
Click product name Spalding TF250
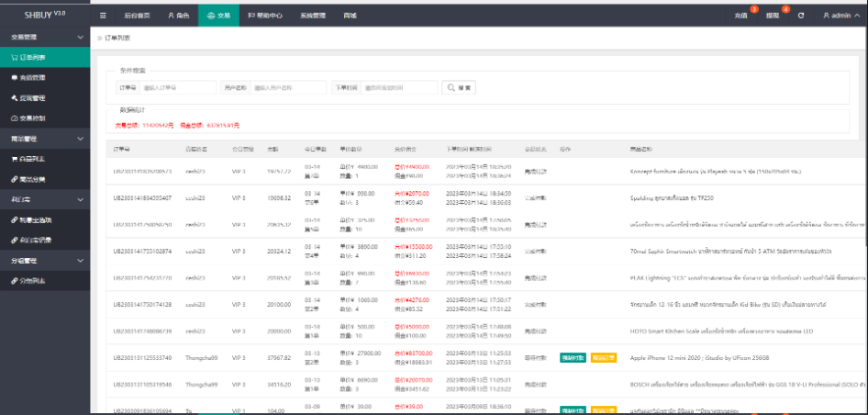[x=671, y=197]
